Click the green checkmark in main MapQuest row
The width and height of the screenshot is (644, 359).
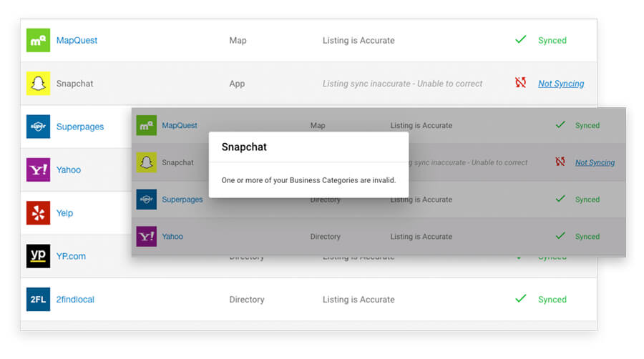click(520, 40)
